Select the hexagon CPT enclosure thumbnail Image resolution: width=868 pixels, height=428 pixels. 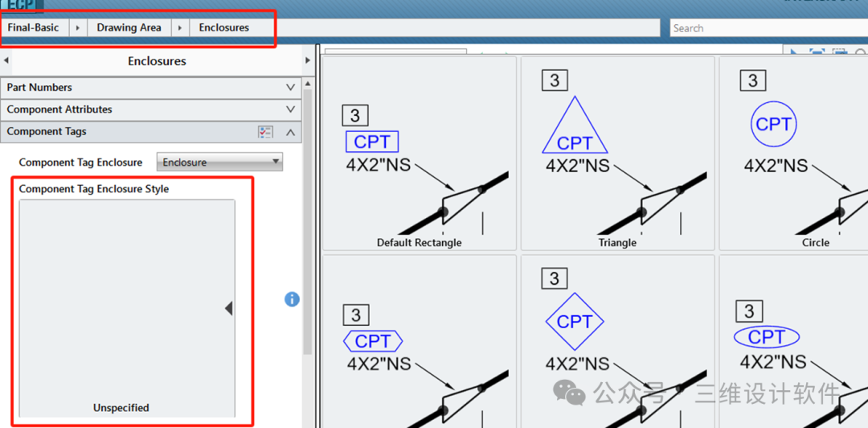pos(419,341)
